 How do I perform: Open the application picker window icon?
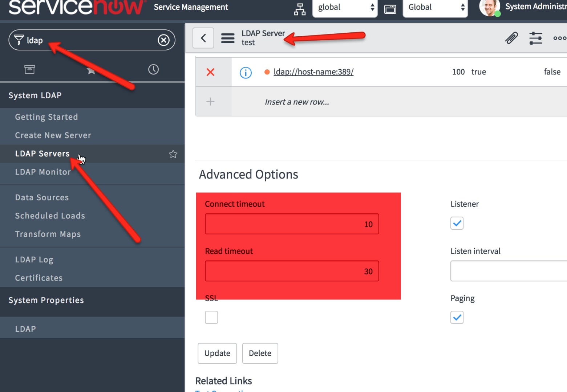pyautogui.click(x=390, y=9)
